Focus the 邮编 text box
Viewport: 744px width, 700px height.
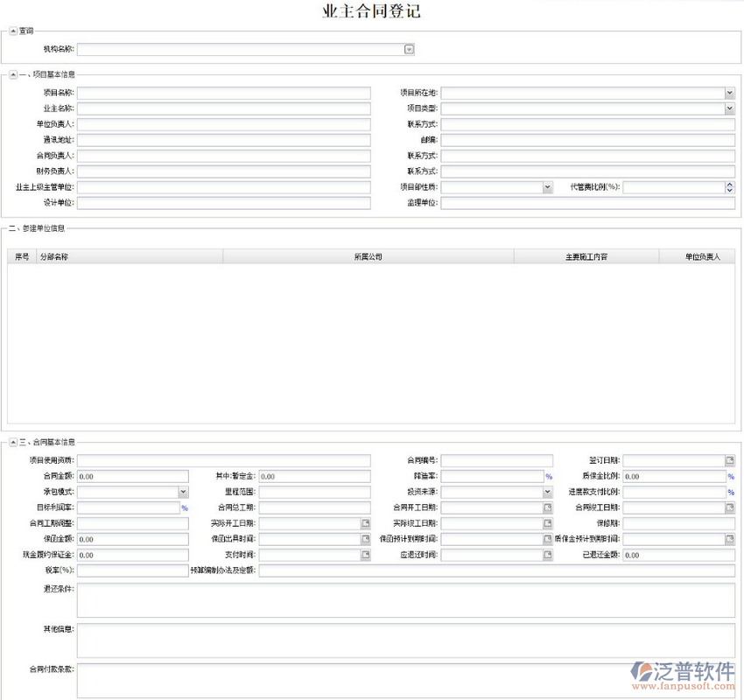point(588,140)
